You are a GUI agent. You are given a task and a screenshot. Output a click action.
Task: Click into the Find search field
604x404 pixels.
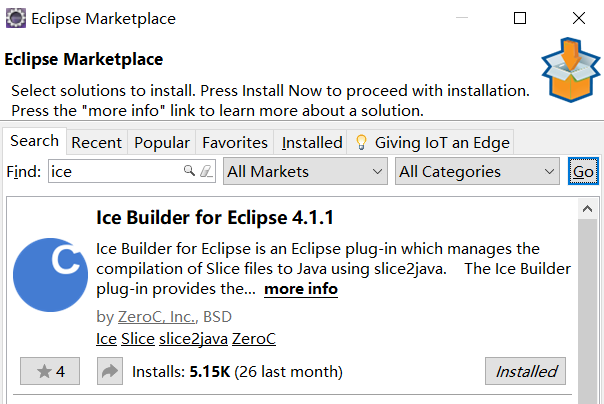(x=114, y=172)
